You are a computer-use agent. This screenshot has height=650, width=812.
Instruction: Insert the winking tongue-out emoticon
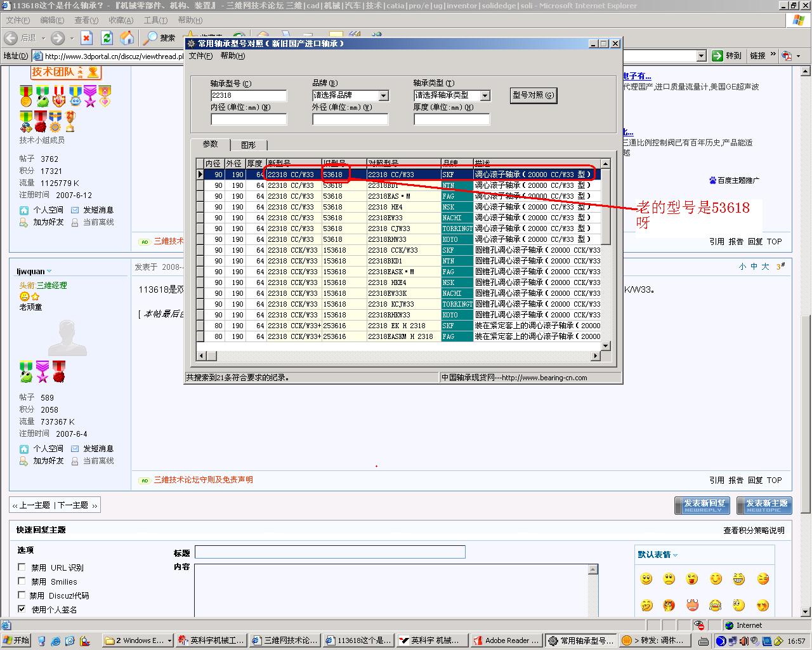[692, 579]
